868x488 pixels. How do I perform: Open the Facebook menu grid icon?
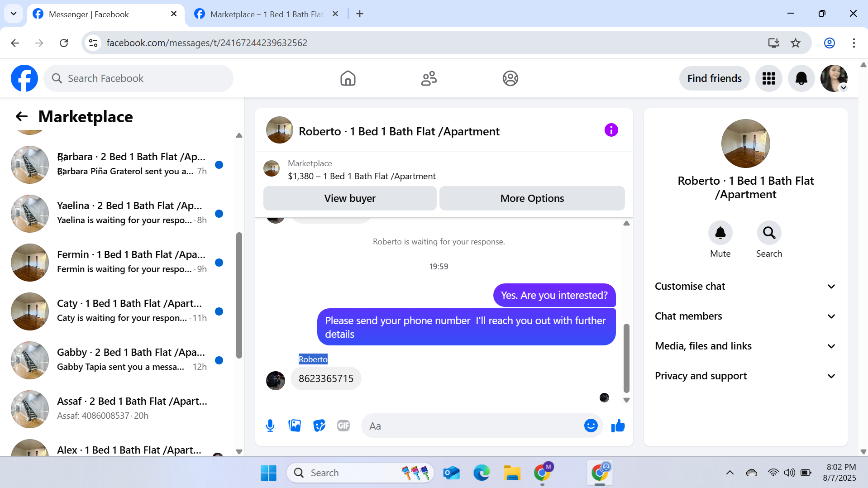(768, 78)
